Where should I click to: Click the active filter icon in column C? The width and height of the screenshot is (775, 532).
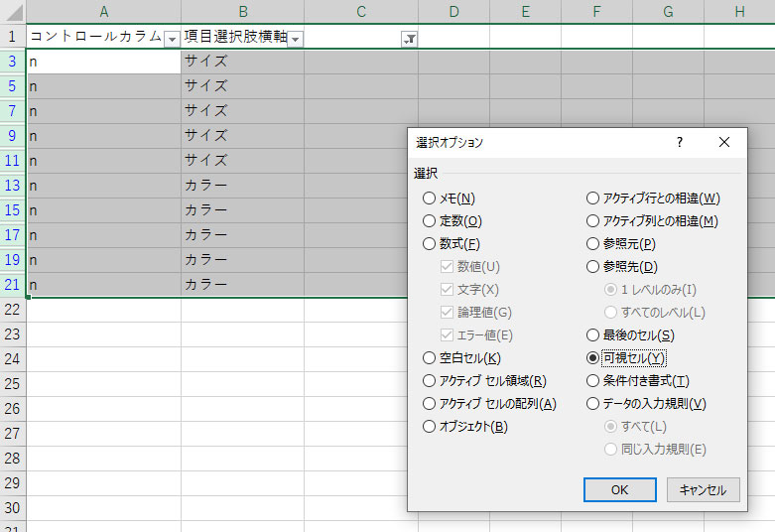[x=409, y=38]
